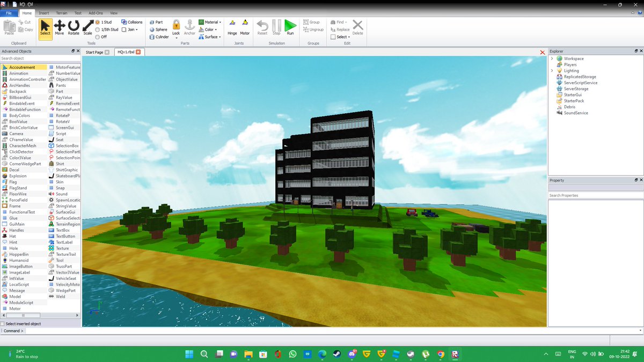Select the 1 Stud grid option
644x362 pixels.
click(x=103, y=22)
